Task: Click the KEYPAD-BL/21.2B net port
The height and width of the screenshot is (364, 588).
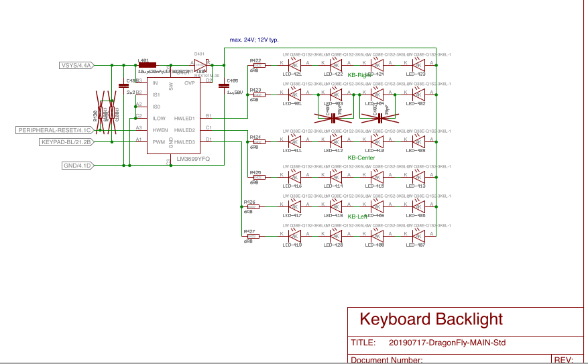Action: (x=66, y=142)
